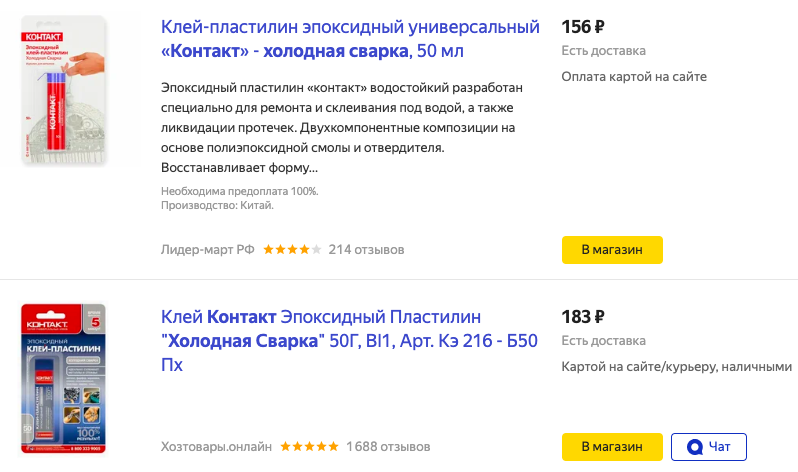Click the 156 ₽ price
Image resolution: width=798 pixels, height=472 pixels.
(583, 26)
